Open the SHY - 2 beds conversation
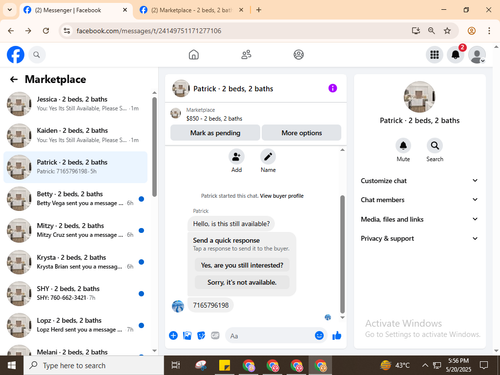Image resolution: width=500 pixels, height=375 pixels. point(75,293)
